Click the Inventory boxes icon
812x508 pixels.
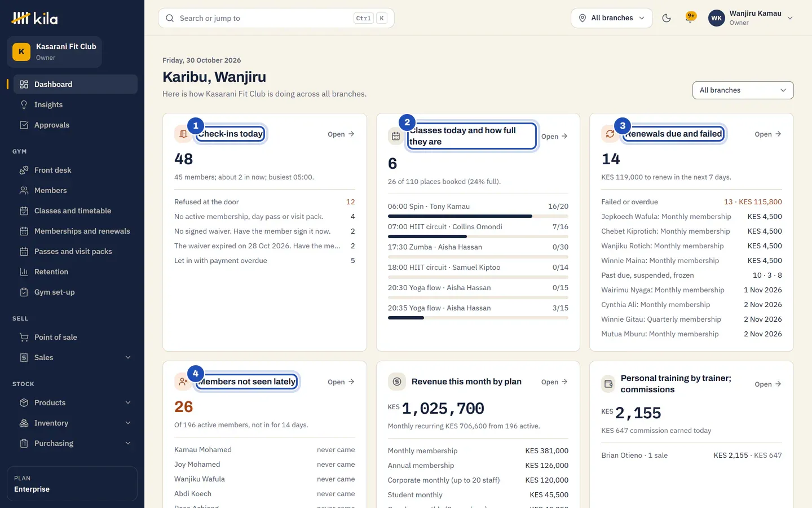pos(24,423)
